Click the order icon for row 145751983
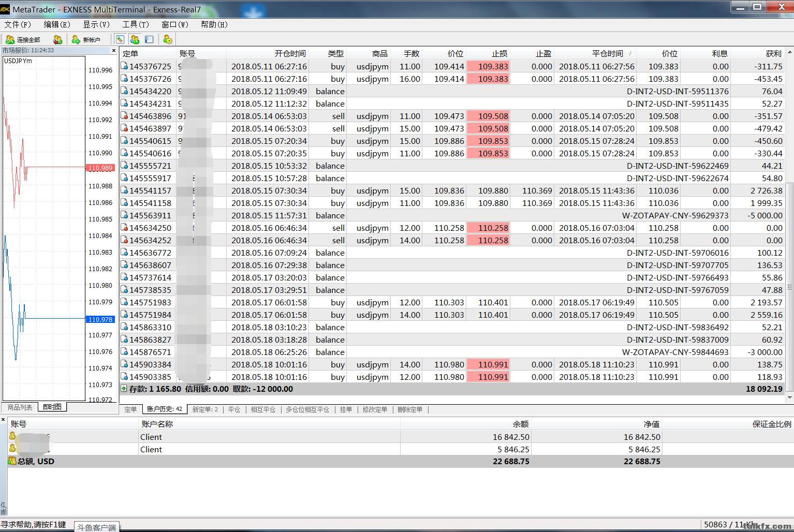Viewport: 794px width, 532px height. tap(124, 302)
